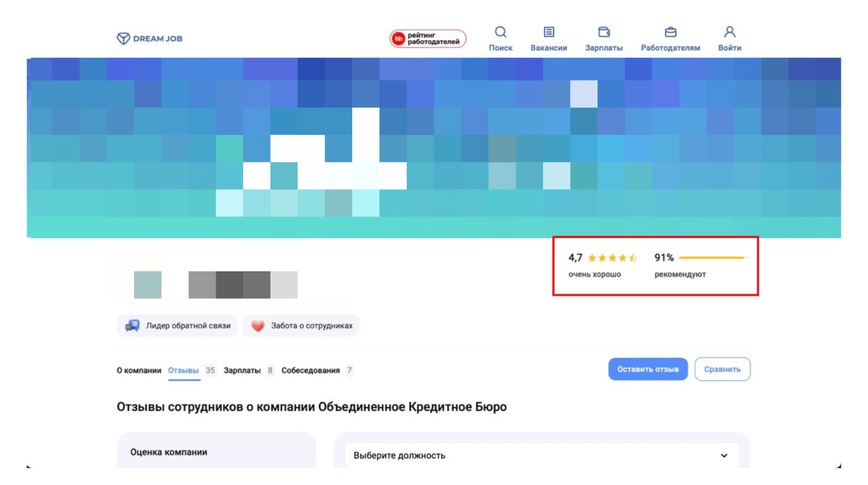Click the Собеседования count badge 7
868x485 pixels.
pos(349,370)
